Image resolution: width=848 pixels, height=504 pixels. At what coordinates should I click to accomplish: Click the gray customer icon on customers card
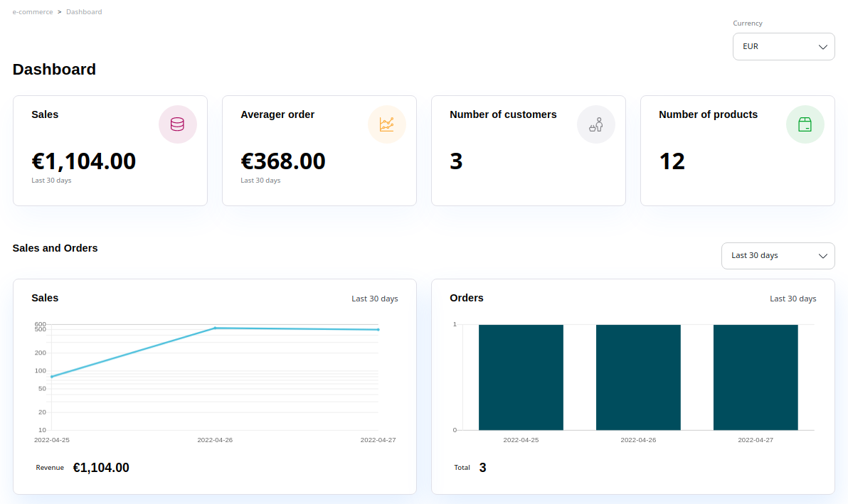[595, 124]
